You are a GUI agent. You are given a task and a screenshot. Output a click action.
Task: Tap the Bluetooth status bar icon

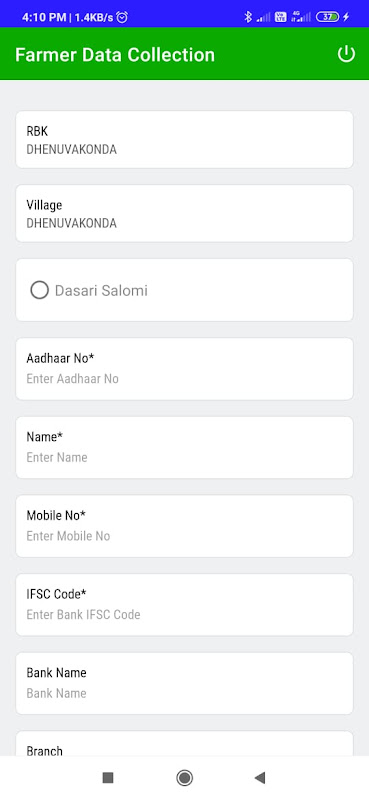[x=248, y=17]
